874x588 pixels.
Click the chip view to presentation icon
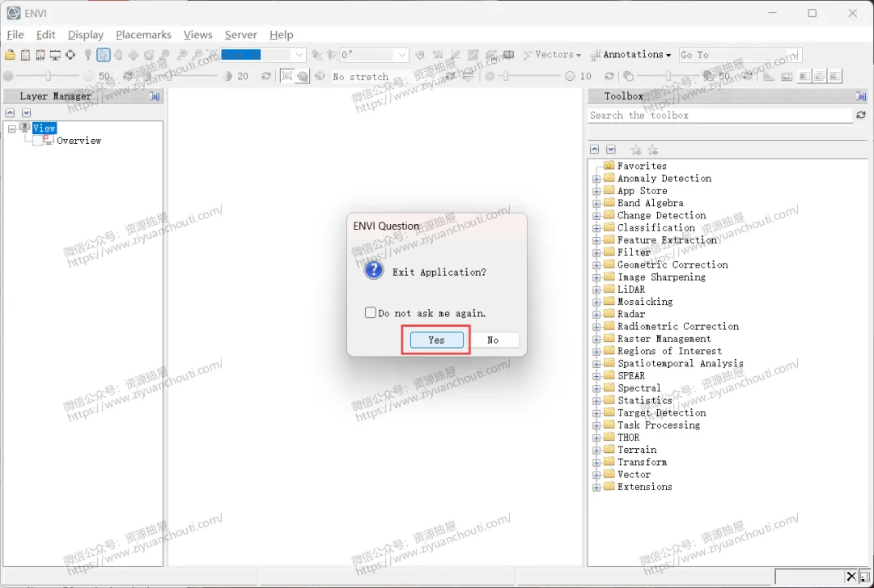click(x=55, y=55)
